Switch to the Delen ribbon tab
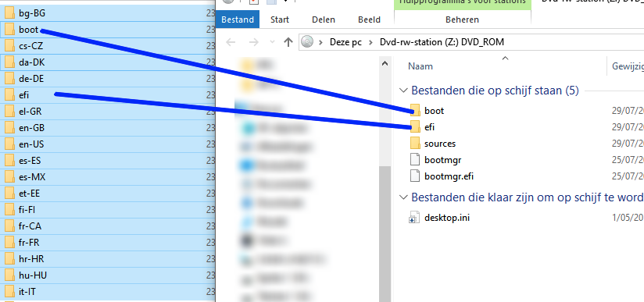 [x=324, y=20]
